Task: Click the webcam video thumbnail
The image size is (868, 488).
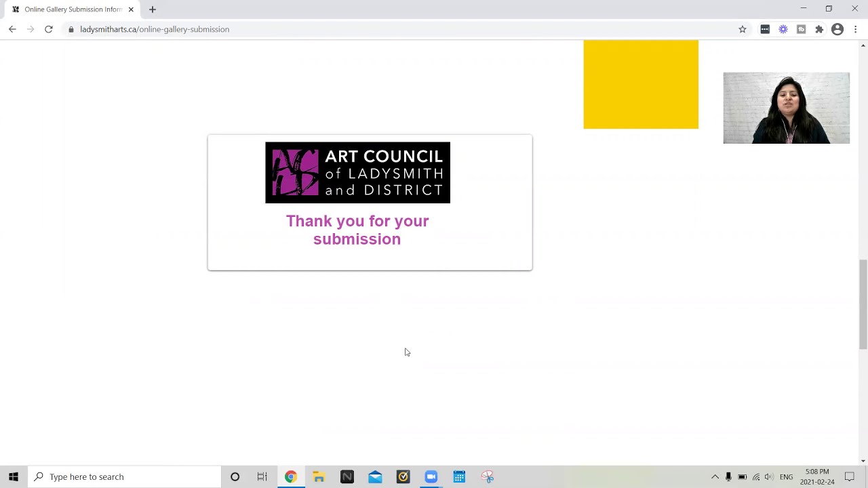Action: (786, 108)
